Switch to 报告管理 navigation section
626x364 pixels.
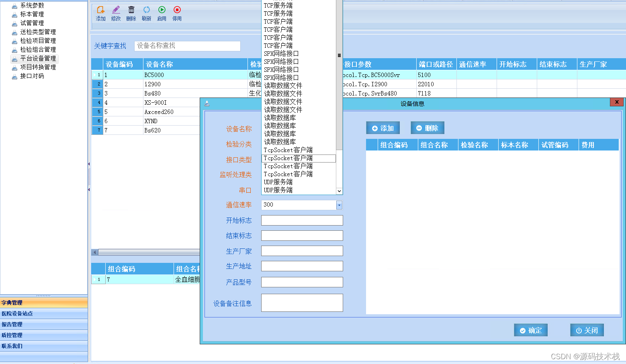click(x=44, y=324)
